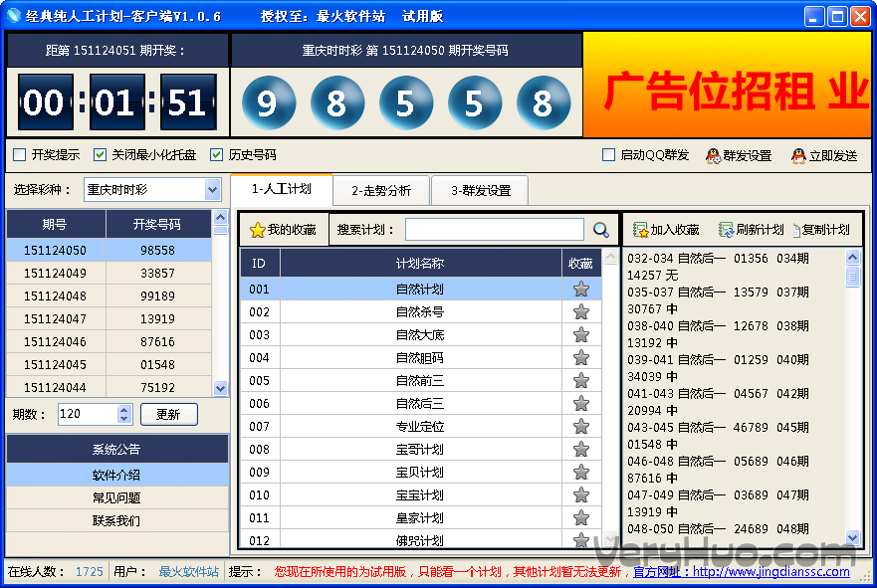877x588 pixels.
Task: Click the 群发设置 QQ penguin icon
Action: pos(713,155)
